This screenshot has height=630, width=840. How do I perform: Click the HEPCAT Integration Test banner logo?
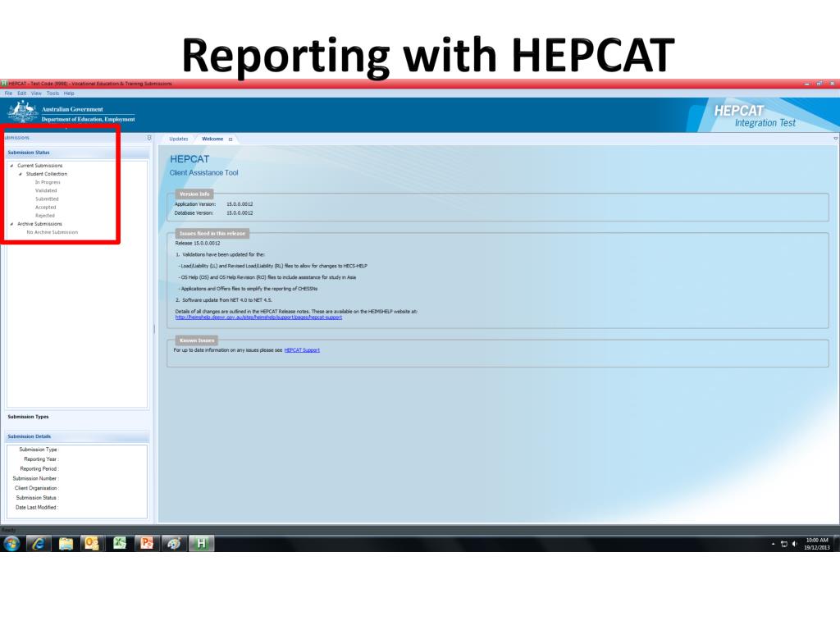coord(755,116)
